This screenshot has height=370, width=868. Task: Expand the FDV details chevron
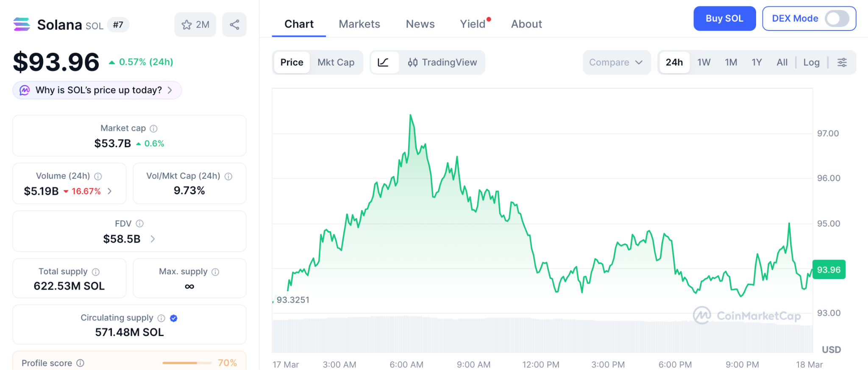coord(153,239)
